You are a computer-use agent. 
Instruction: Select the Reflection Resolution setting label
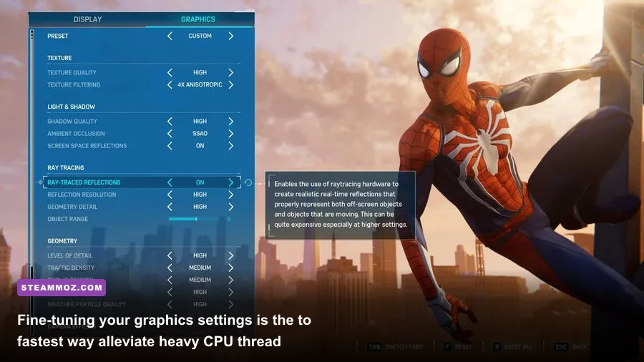[82, 195]
